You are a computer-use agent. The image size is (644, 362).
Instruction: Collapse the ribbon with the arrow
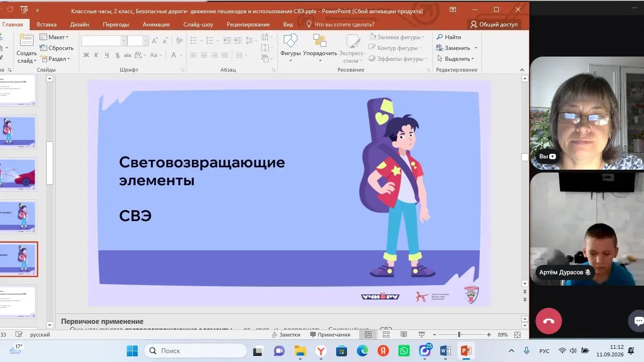522,70
